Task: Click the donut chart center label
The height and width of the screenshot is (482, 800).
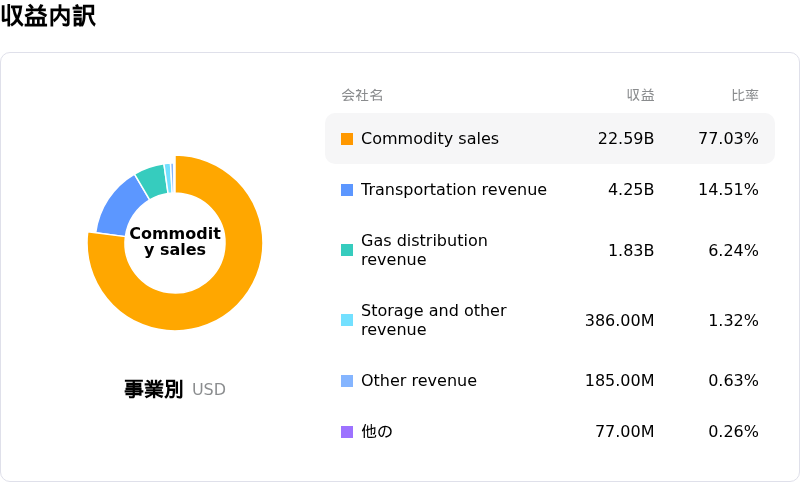Action: coord(175,241)
